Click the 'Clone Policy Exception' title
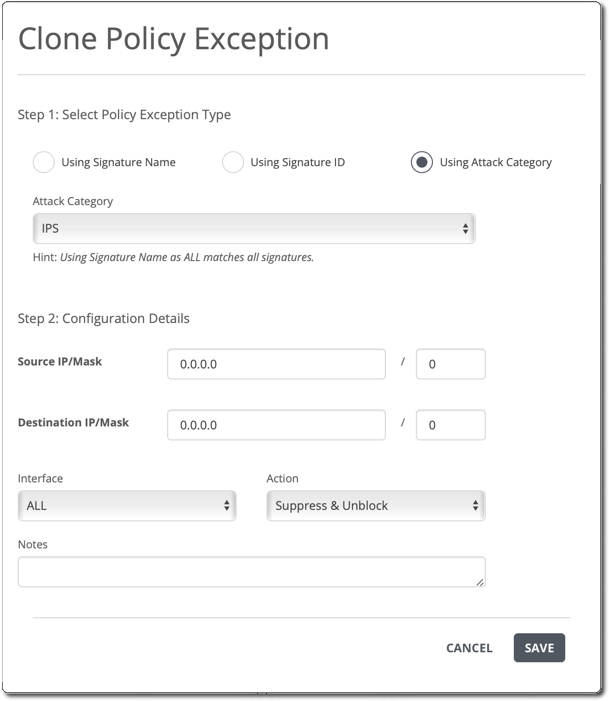 click(173, 39)
